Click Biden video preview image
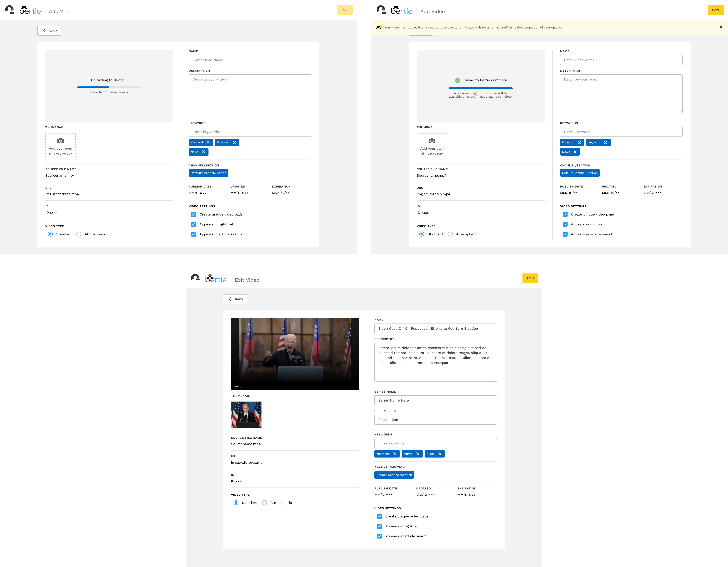728x567 pixels. pos(295,354)
